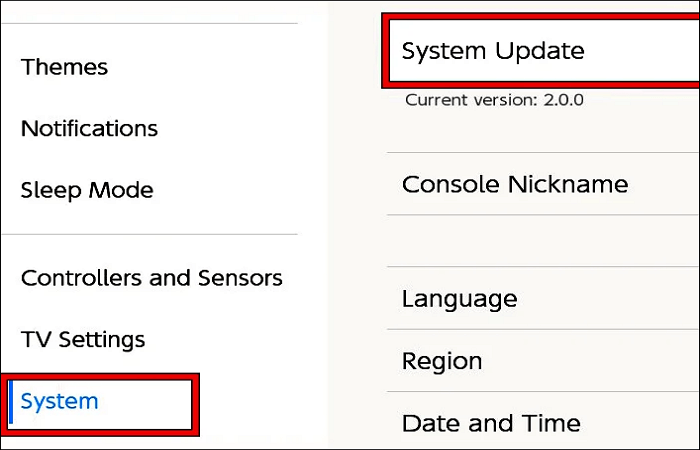Open Controllers and Sensors section
Image resolution: width=700 pixels, height=450 pixels.
(151, 278)
